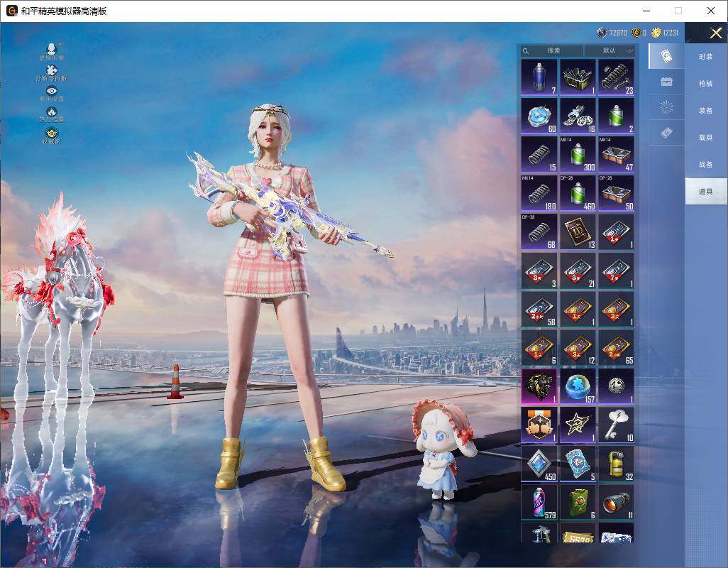Select the parts crate item with quantity 1
The image size is (728, 568).
tap(578, 77)
